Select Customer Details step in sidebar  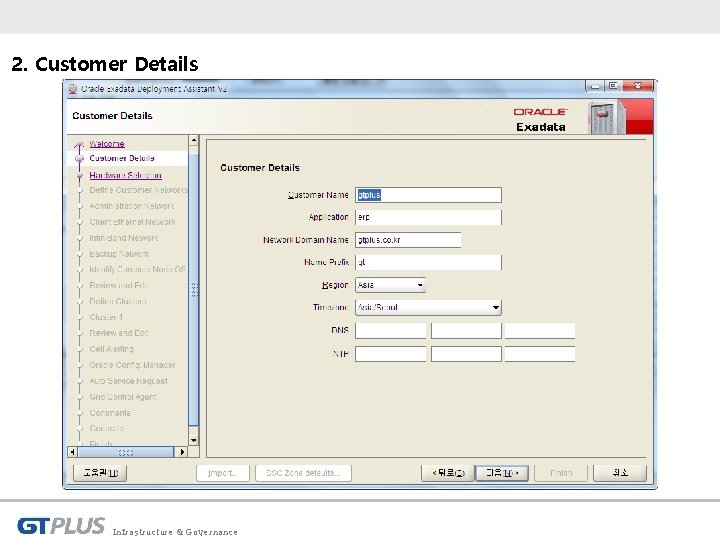click(x=122, y=158)
